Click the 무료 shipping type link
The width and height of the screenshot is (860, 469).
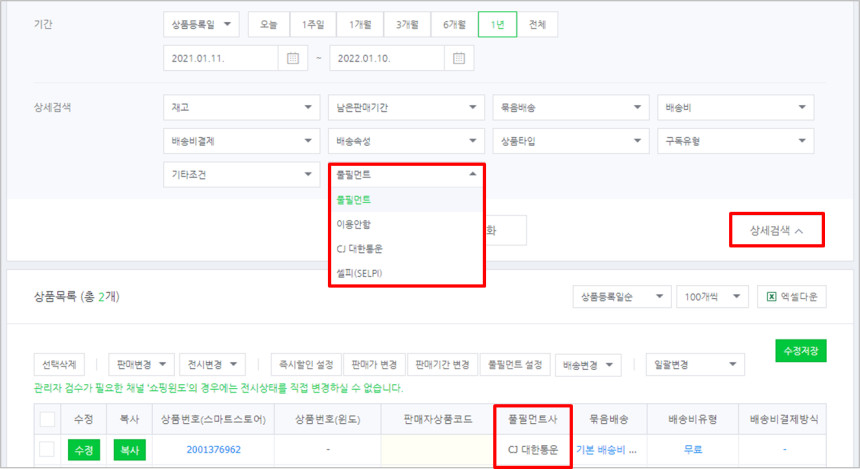click(693, 450)
